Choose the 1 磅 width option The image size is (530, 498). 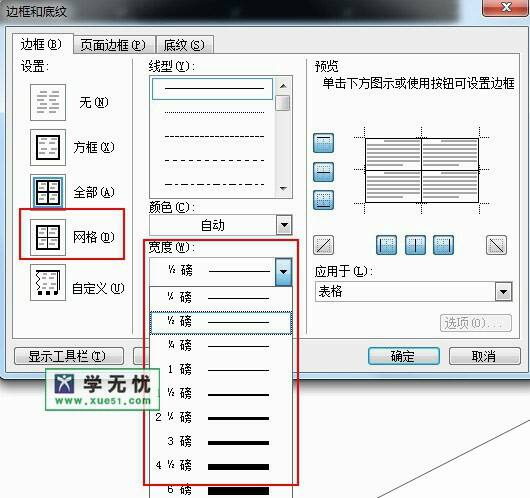(221, 371)
